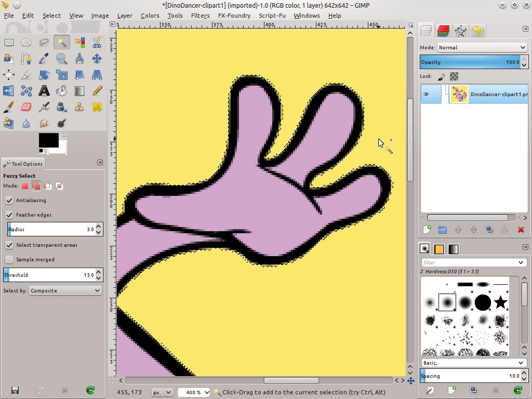The width and height of the screenshot is (532, 399).
Task: Choose the Zoom tool in the toolbox
Action: (62, 58)
